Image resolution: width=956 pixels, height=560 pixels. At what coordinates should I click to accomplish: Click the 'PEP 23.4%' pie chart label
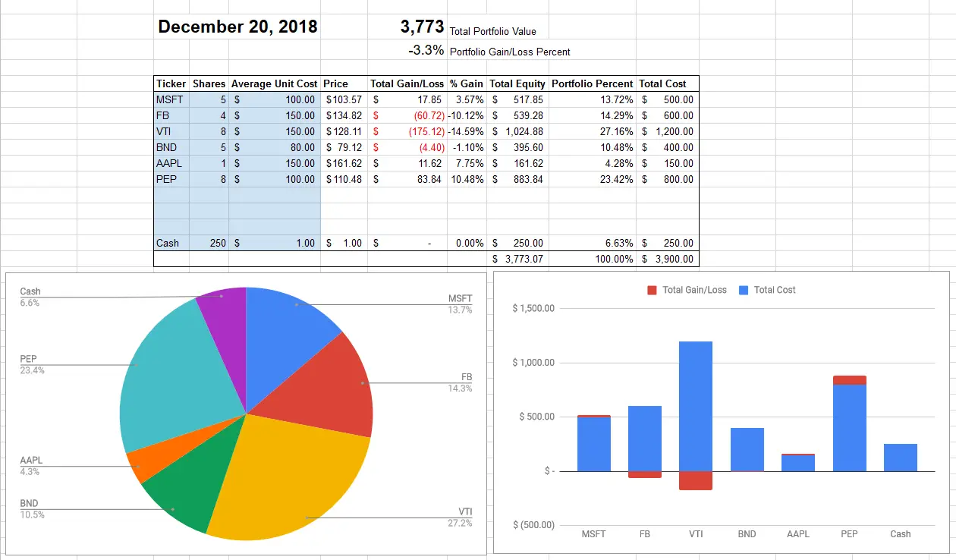tap(32, 364)
